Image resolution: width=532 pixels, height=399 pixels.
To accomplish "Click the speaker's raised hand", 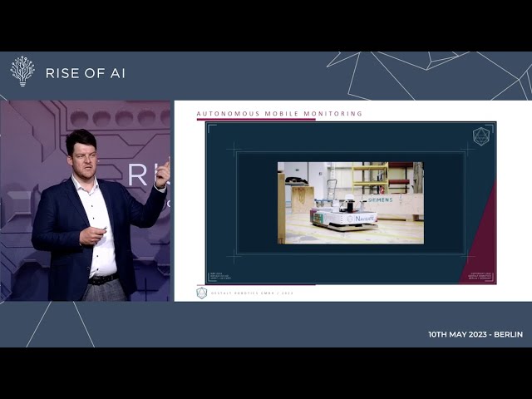I will tap(162, 172).
